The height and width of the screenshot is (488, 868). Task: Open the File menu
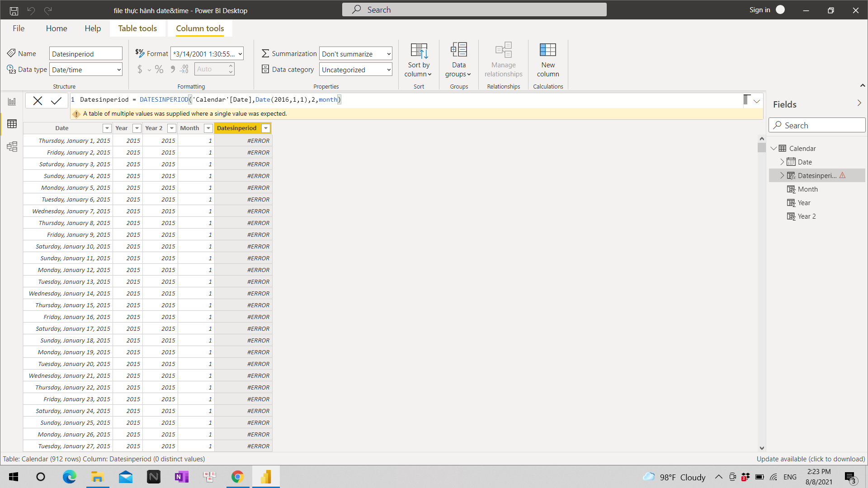click(x=19, y=28)
